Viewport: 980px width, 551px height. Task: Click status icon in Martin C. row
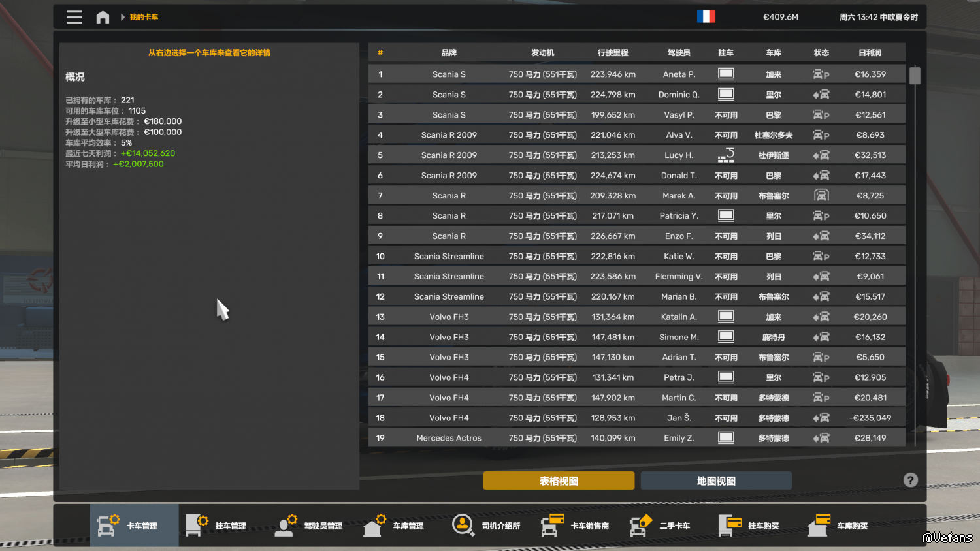click(x=821, y=398)
